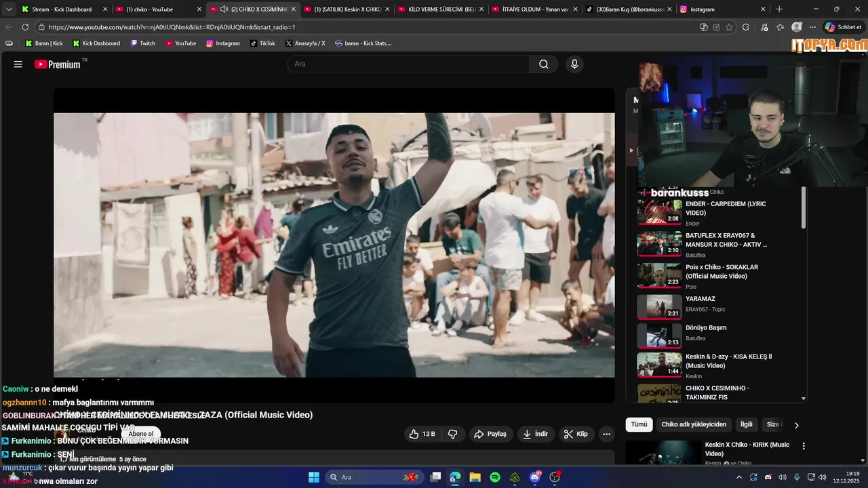The height and width of the screenshot is (488, 868).
Task: Go back in browser history
Action: (9, 27)
